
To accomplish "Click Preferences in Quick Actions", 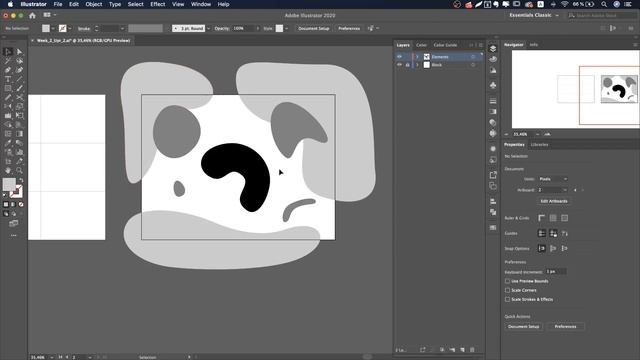I will (x=565, y=327).
